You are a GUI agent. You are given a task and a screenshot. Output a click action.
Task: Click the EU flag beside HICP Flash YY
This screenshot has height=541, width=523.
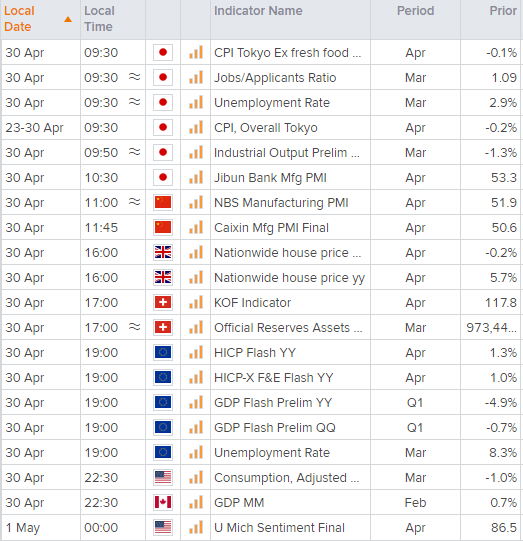163,353
